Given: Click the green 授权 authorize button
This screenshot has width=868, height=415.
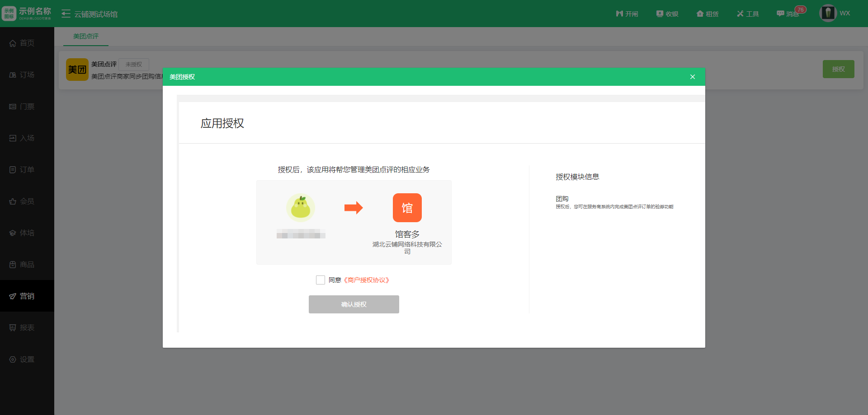Looking at the screenshot, I should pos(838,69).
